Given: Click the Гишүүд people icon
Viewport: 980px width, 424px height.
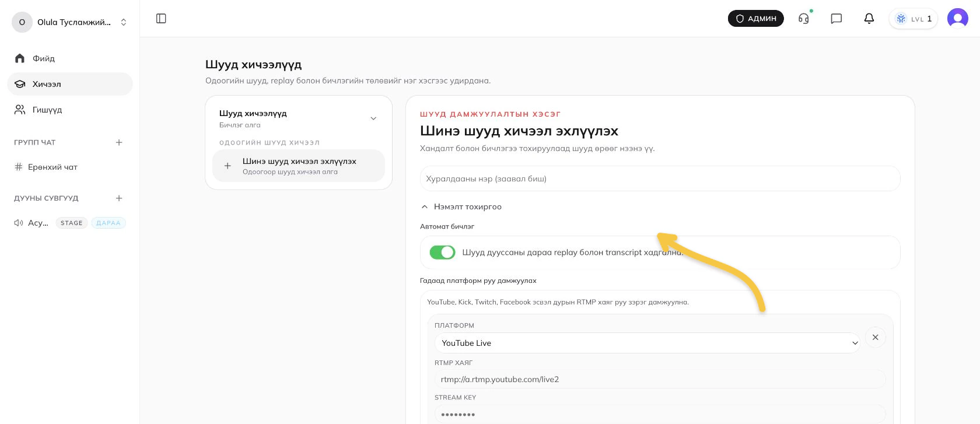Looking at the screenshot, I should [x=20, y=110].
